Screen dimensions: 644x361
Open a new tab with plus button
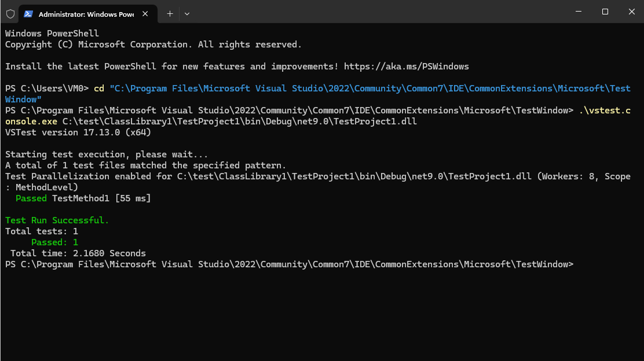click(170, 14)
